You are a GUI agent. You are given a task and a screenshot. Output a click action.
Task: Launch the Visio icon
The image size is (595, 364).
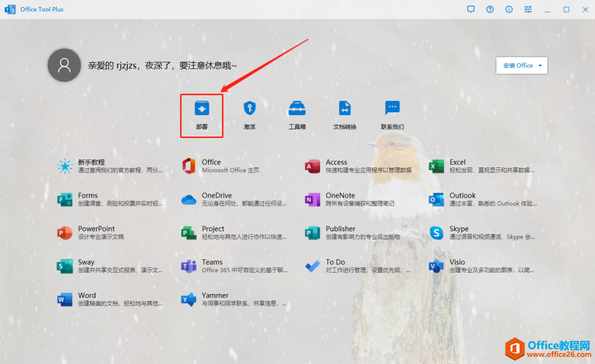click(x=436, y=266)
